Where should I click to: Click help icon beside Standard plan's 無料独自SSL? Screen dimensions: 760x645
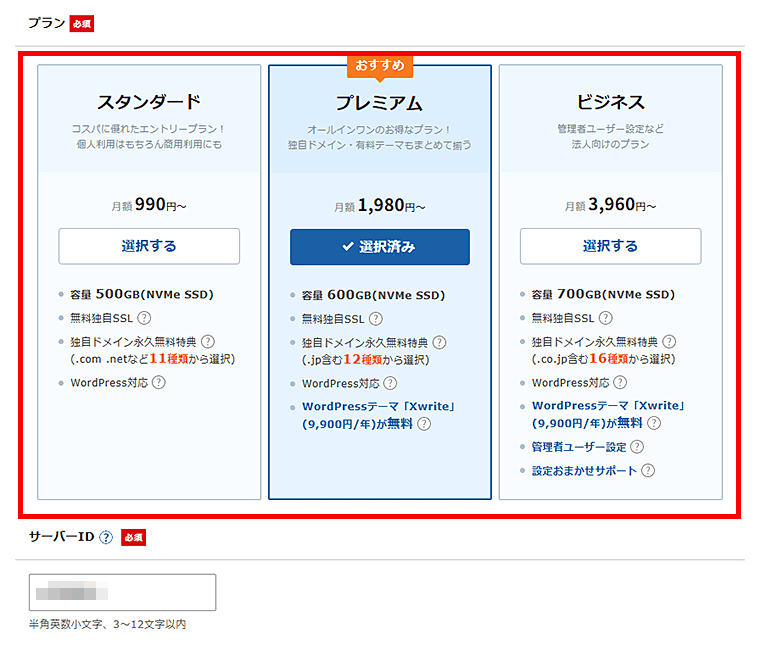click(144, 319)
